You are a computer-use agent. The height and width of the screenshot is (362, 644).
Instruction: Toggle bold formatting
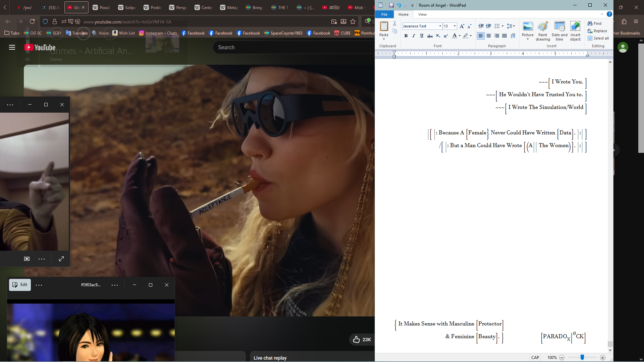point(406,36)
